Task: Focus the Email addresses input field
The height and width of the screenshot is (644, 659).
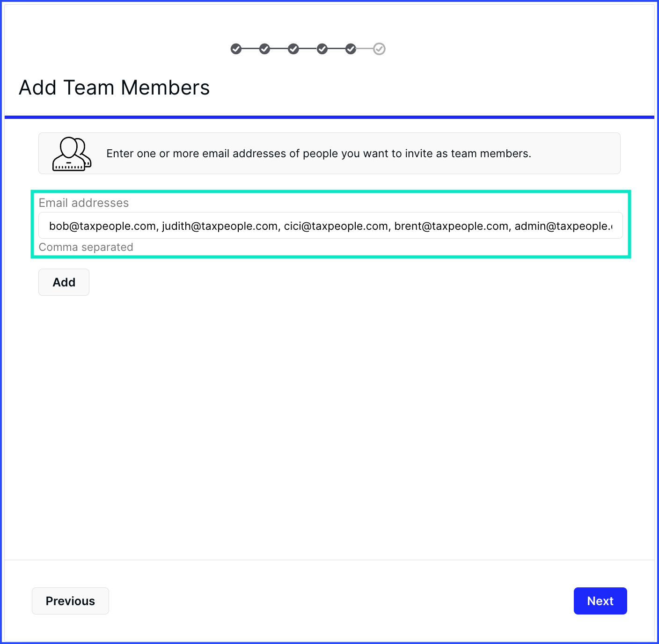Action: (330, 226)
